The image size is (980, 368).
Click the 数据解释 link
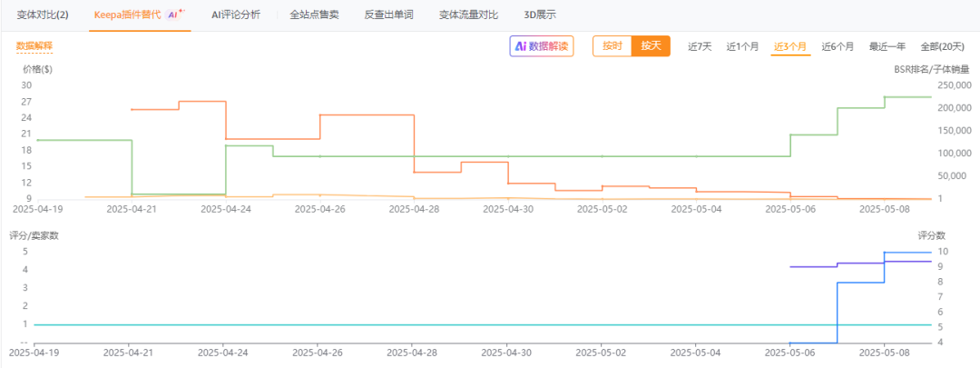coord(34,45)
